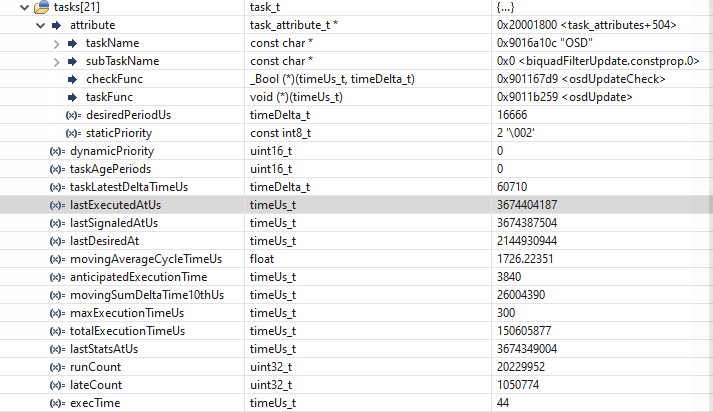Click the lastStatsAtUs variable icon
The image size is (713, 412).
pos(57,349)
